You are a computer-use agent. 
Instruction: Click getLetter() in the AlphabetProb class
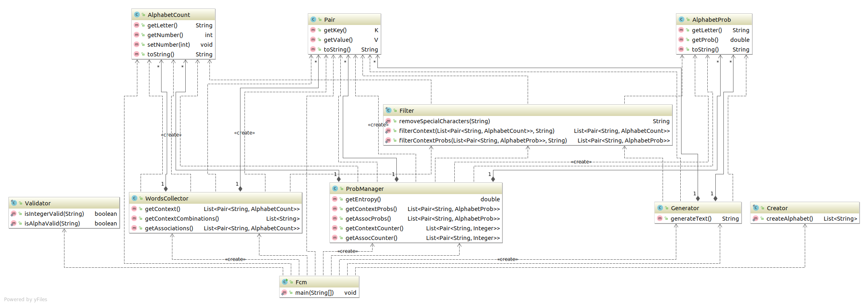707,30
